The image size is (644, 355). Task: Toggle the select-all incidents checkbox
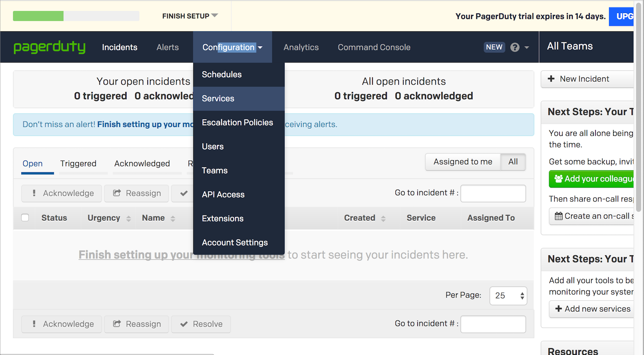[x=25, y=218]
